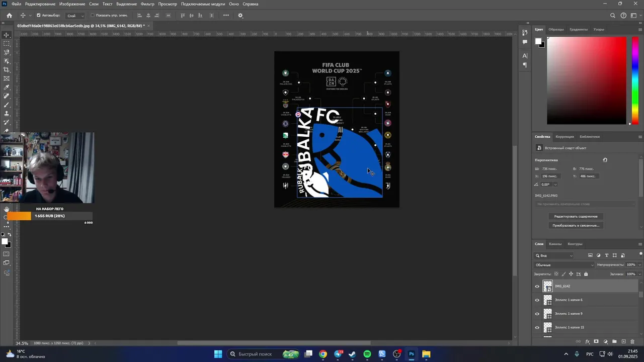Toggle the Автовыбор checkbox
The height and width of the screenshot is (362, 644).
(38, 16)
